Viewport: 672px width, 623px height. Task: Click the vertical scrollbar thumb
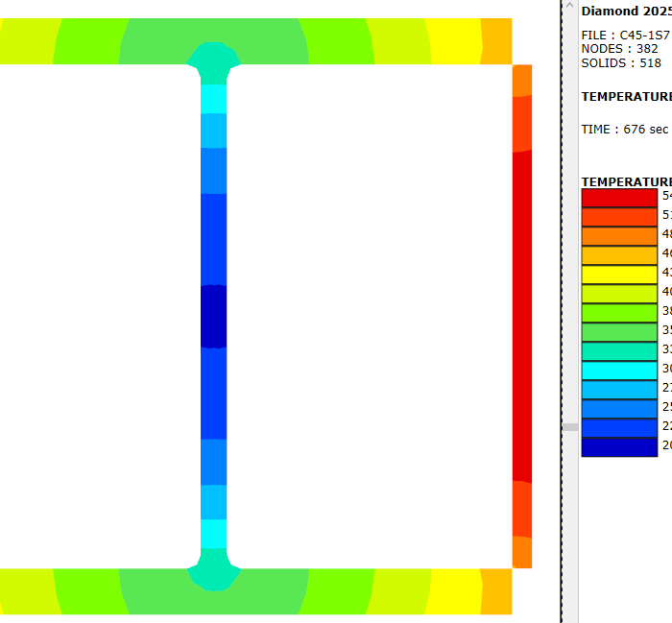(x=569, y=426)
